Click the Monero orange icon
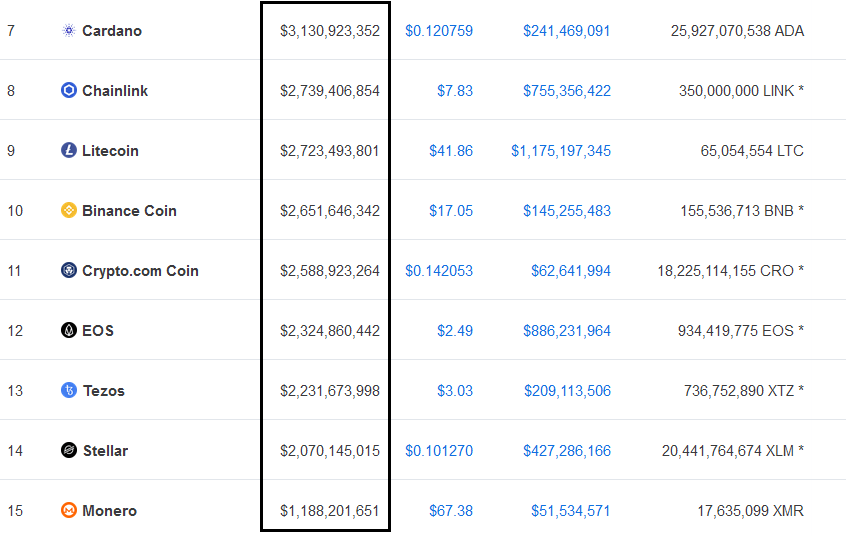 coord(69,510)
